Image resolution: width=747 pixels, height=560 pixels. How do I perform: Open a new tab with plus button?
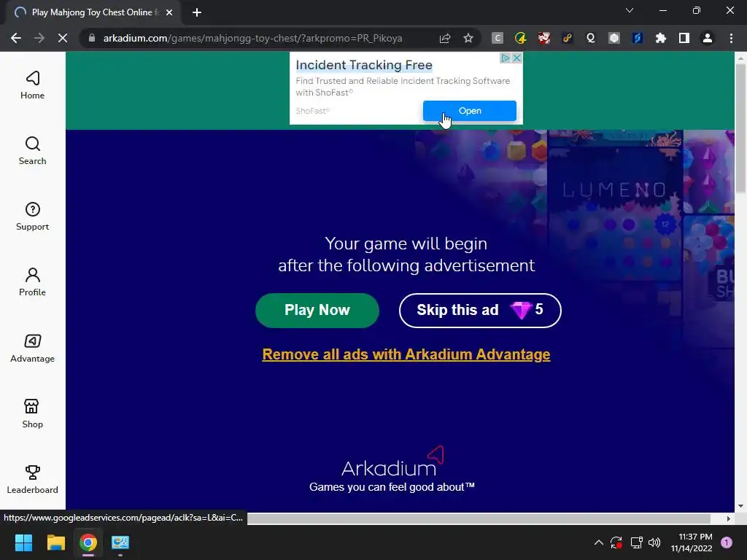click(x=197, y=12)
